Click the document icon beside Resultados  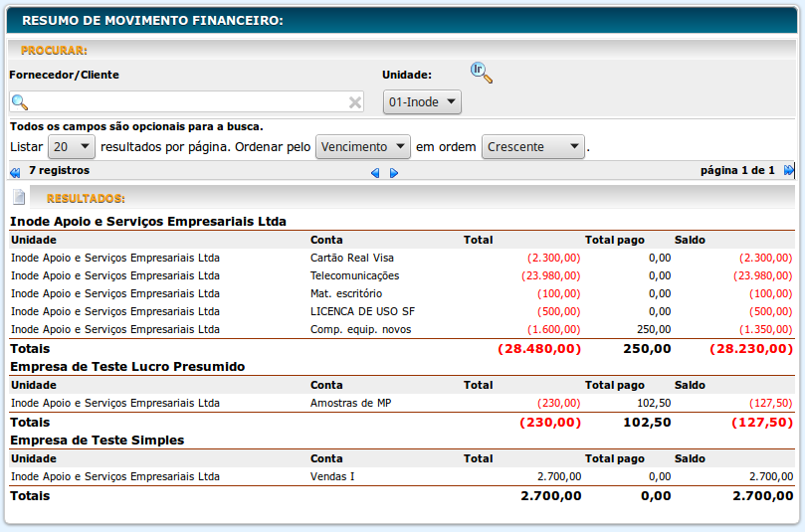[x=19, y=198]
